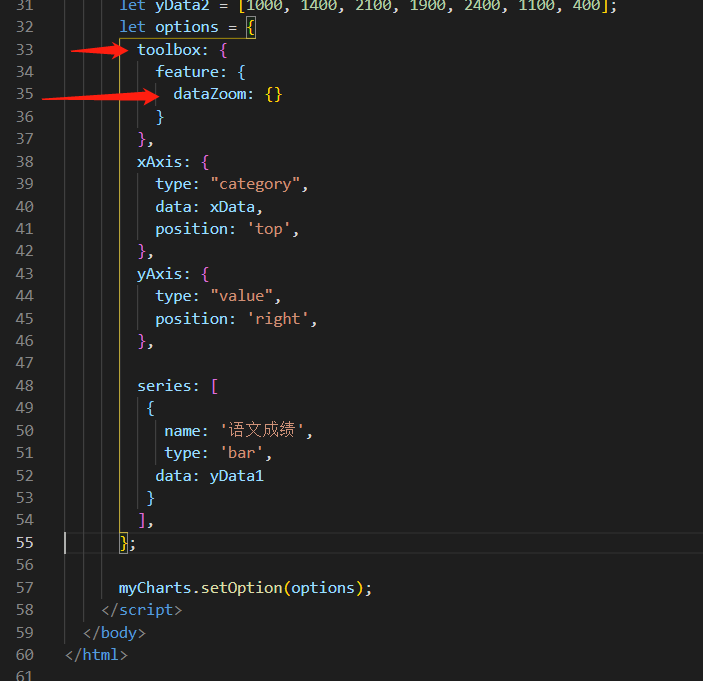Click the opening brace on line 49

click(x=151, y=408)
